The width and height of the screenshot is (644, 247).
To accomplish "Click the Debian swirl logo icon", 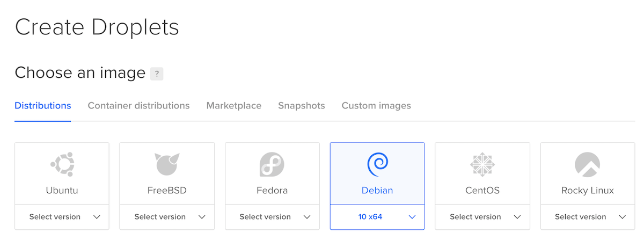I will [x=377, y=164].
